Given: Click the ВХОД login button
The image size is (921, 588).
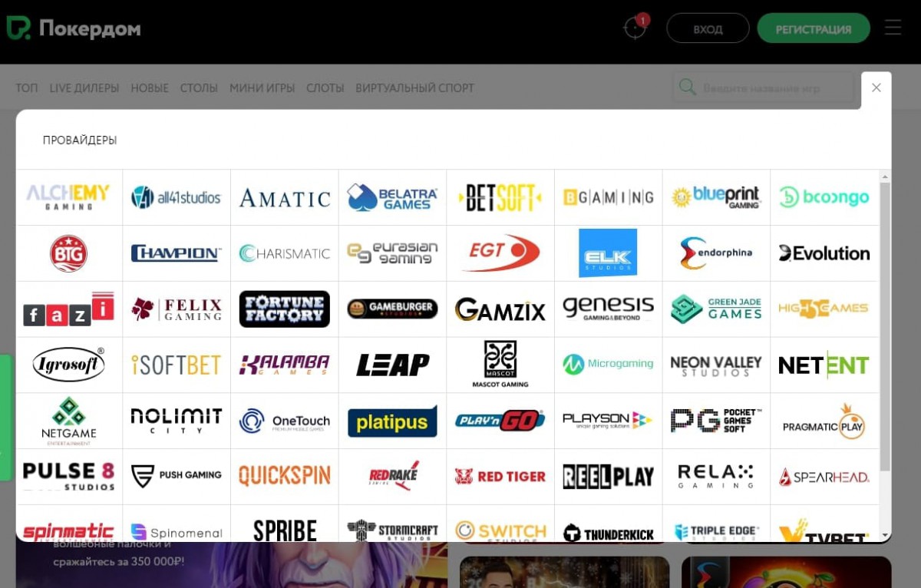Looking at the screenshot, I should tap(708, 29).
